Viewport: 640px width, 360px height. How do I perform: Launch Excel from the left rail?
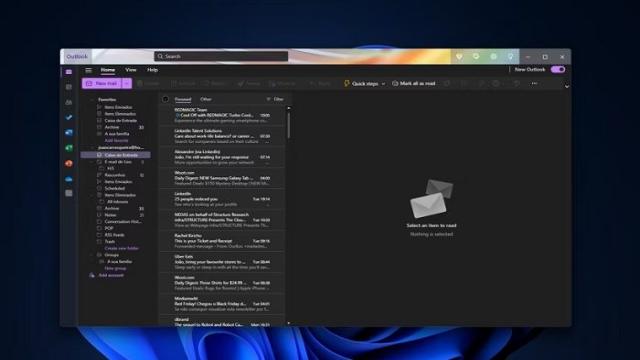point(69,148)
